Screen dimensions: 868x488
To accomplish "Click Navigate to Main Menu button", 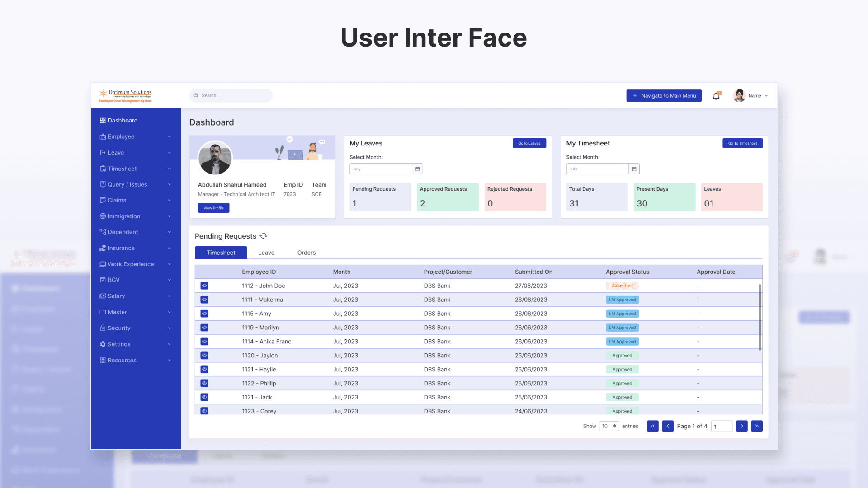I will click(664, 96).
